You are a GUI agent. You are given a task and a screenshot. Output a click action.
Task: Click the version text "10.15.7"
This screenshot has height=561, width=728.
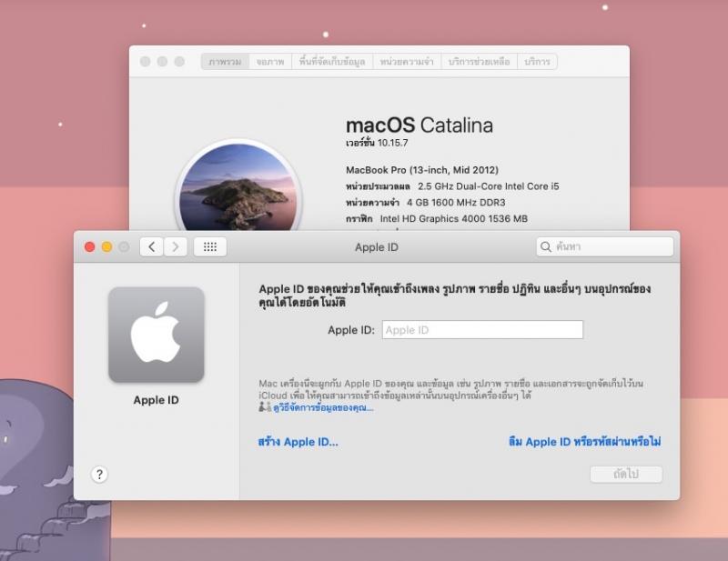pyautogui.click(x=393, y=143)
